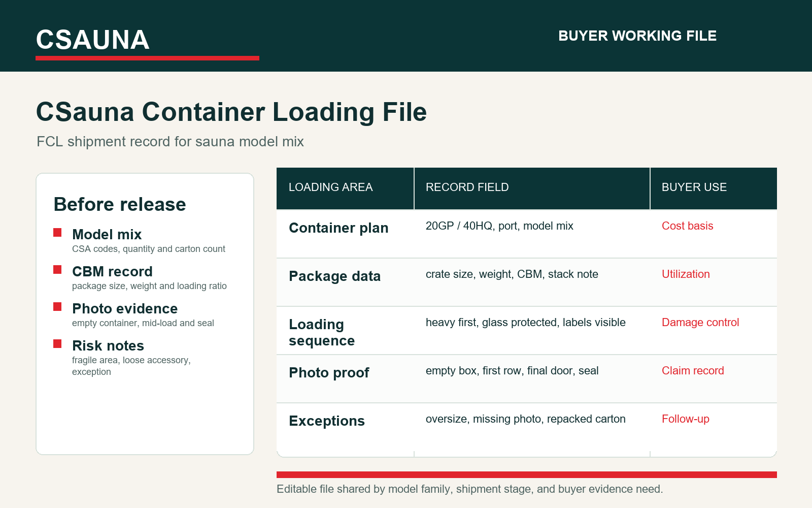This screenshot has height=508, width=812.
Task: Click heavy first, glass protected, labels visible
Action: click(526, 323)
